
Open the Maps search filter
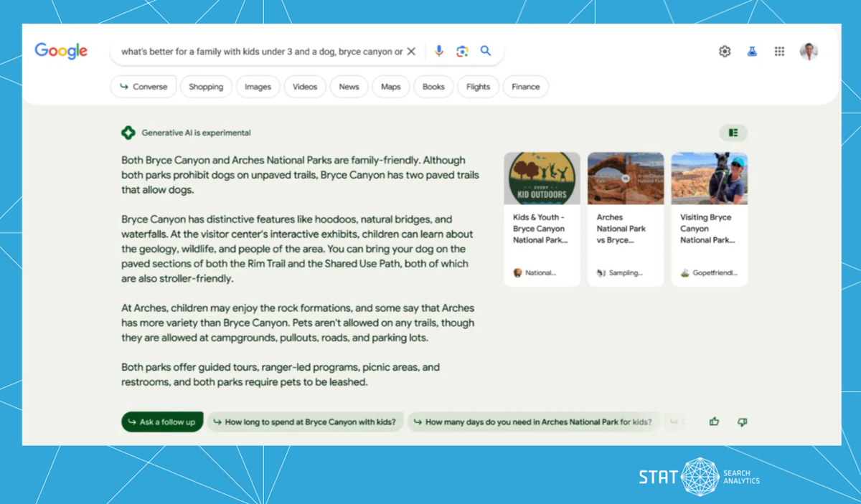pos(390,86)
